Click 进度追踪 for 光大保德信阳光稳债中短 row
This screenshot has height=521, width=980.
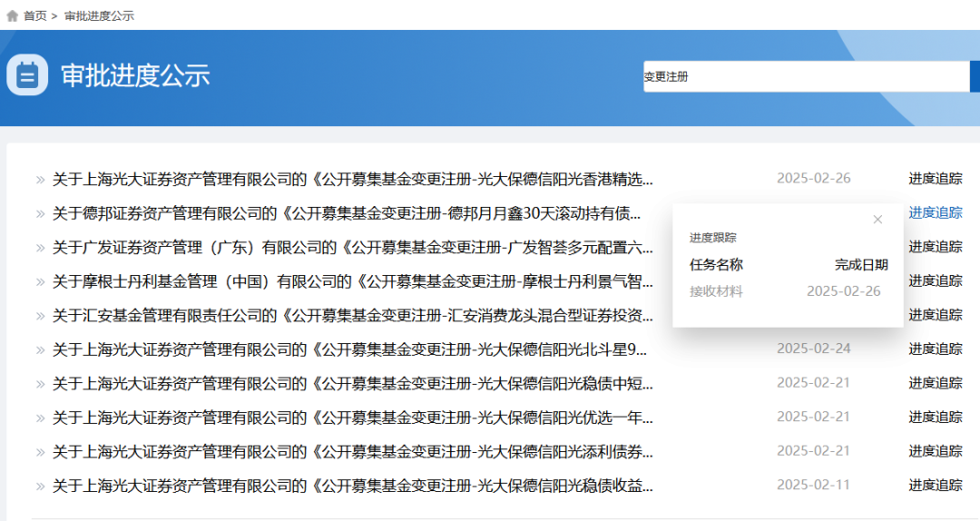pos(935,383)
